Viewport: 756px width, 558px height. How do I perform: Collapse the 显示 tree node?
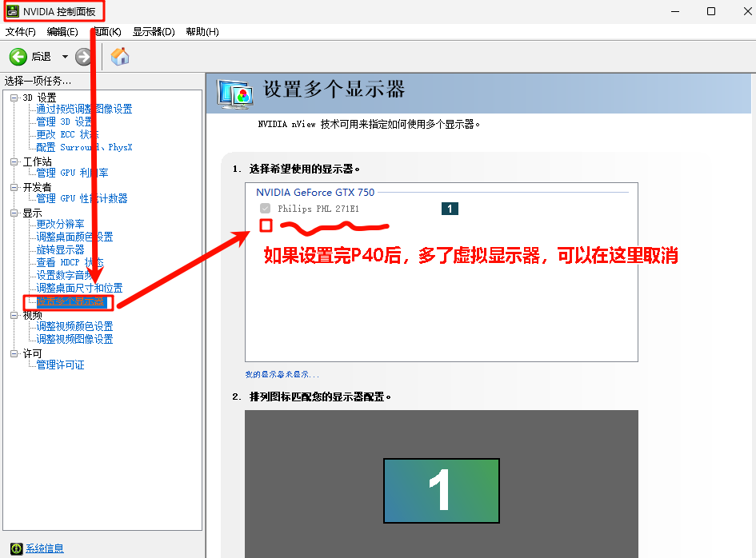point(14,213)
